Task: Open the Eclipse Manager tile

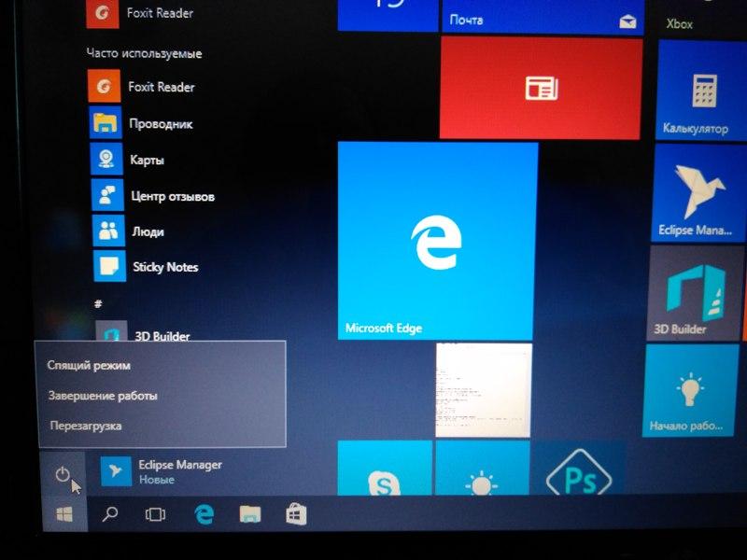Action: point(698,193)
